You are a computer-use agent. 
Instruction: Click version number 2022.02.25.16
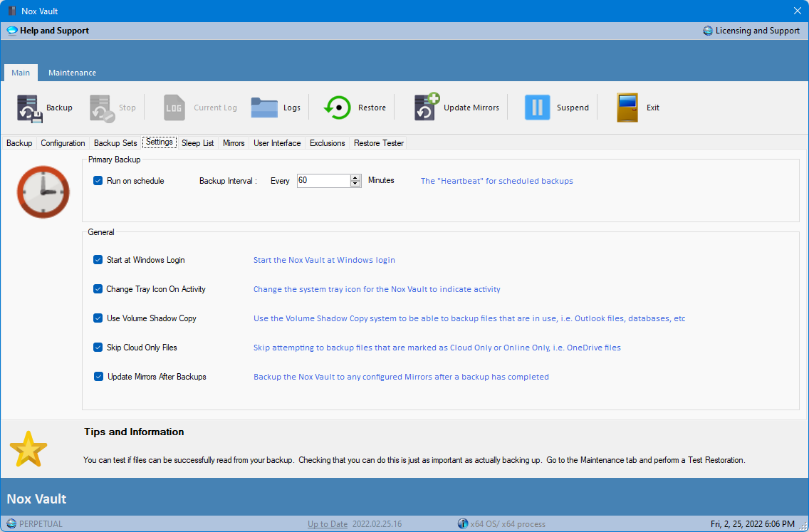point(377,523)
